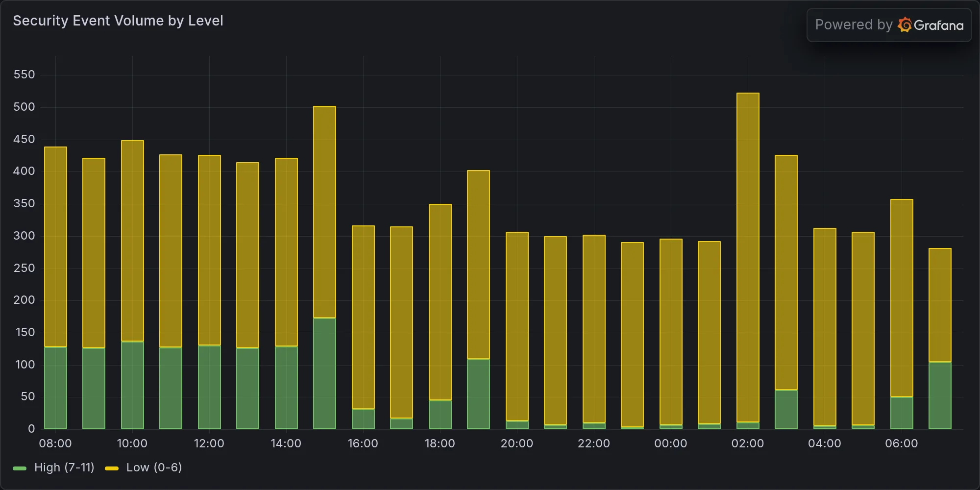The height and width of the screenshot is (490, 980).
Task: Click the 08:00 x-axis label
Action: coord(55,443)
